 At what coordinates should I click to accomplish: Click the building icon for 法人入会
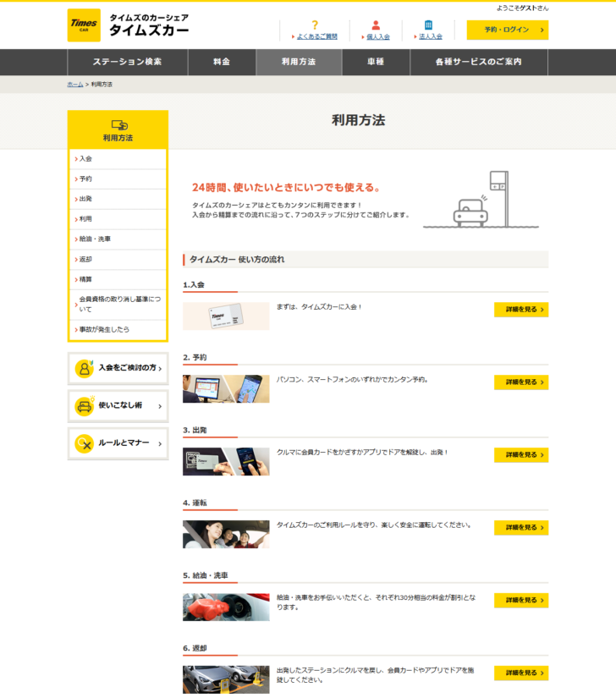[x=428, y=25]
